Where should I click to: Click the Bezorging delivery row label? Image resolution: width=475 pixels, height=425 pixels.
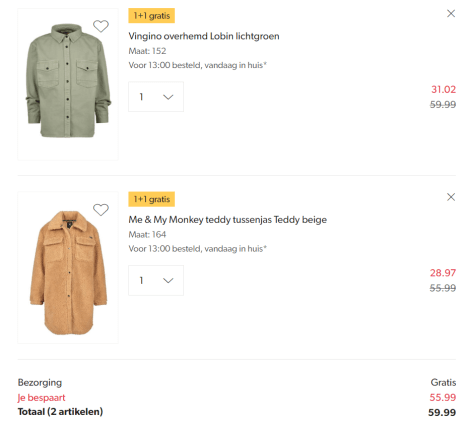coord(40,383)
